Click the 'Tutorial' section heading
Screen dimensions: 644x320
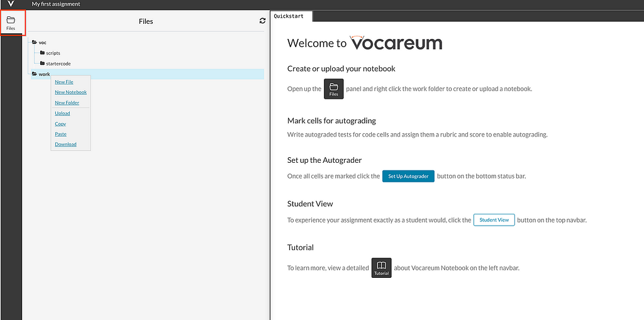[x=300, y=248]
